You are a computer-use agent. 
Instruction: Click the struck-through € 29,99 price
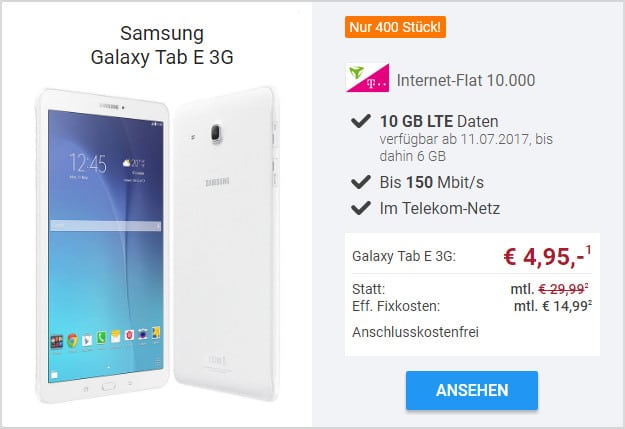pyautogui.click(x=561, y=289)
